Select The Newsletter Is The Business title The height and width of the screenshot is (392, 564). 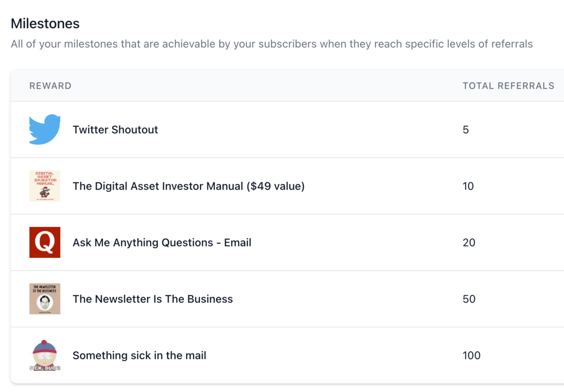click(152, 299)
